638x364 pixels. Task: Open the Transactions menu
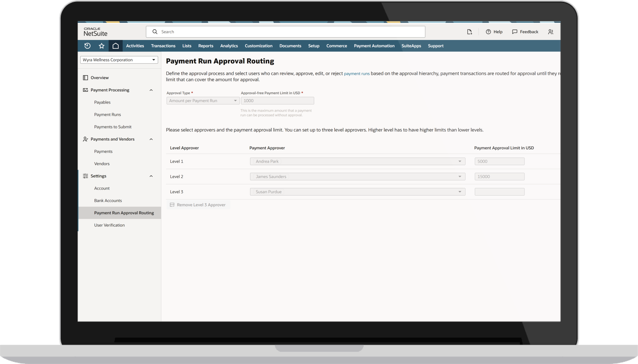pos(163,46)
